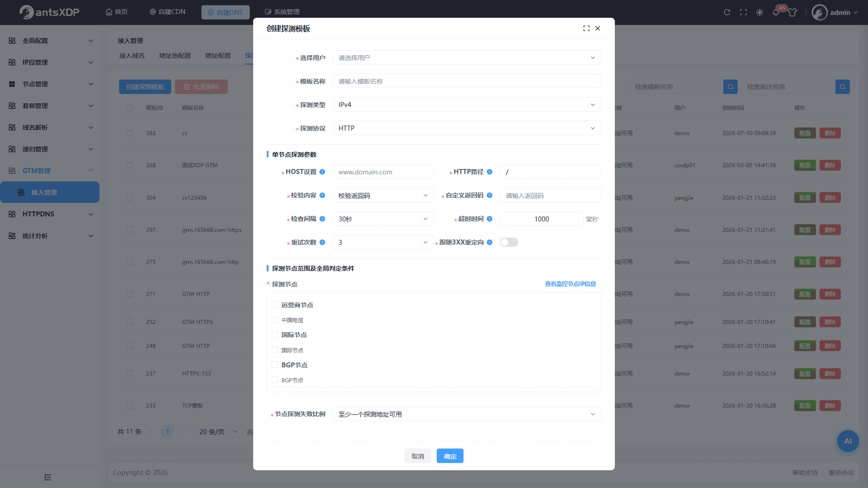
Task: Open the 重试次数 dropdown showing 3
Action: pyautogui.click(x=383, y=242)
